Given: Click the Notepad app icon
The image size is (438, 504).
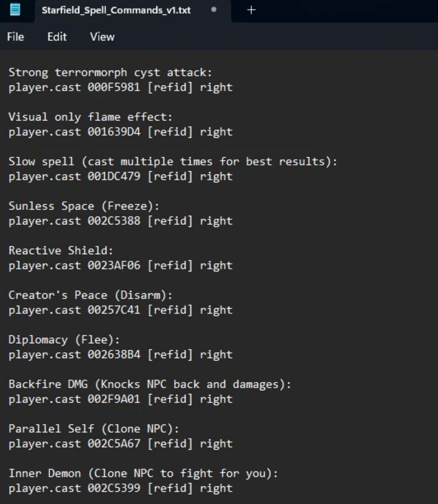Looking at the screenshot, I should (15, 10).
